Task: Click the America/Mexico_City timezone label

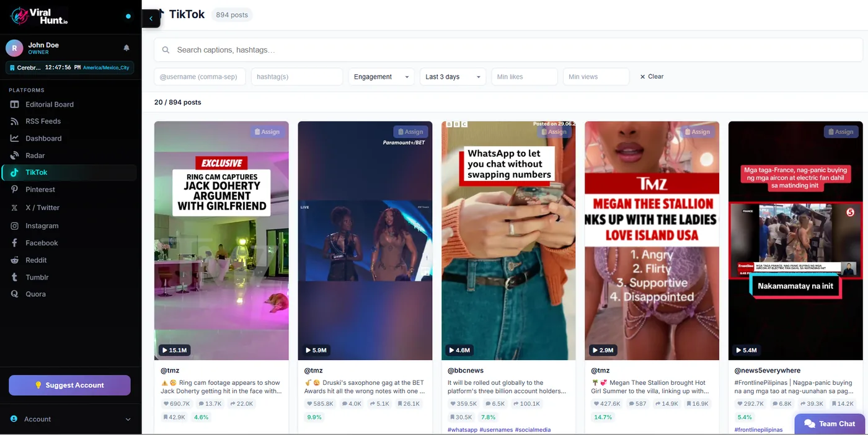Action: point(106,68)
